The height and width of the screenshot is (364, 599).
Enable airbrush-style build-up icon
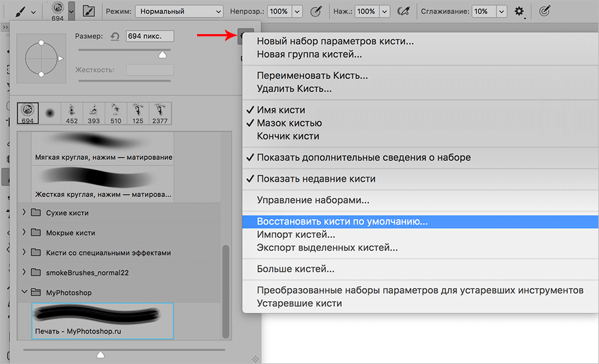coord(404,11)
